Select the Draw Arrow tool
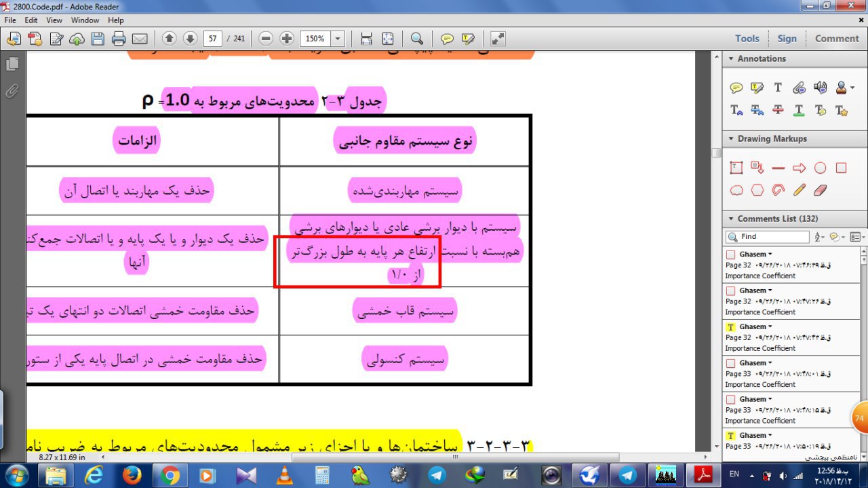The height and width of the screenshot is (488, 868). pos(799,168)
